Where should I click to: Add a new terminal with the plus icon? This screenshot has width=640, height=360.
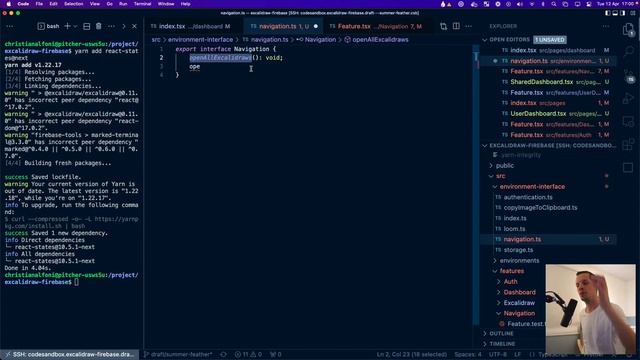(x=67, y=26)
